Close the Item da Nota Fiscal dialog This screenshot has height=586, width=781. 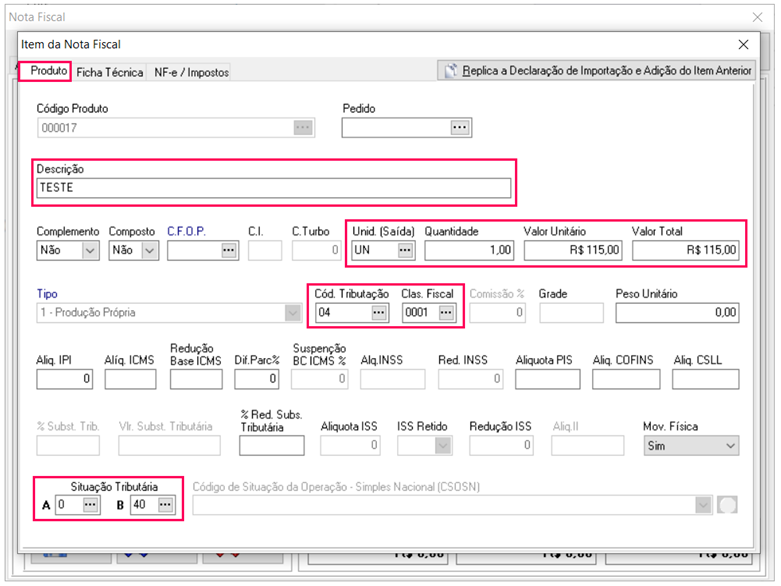pyautogui.click(x=743, y=45)
